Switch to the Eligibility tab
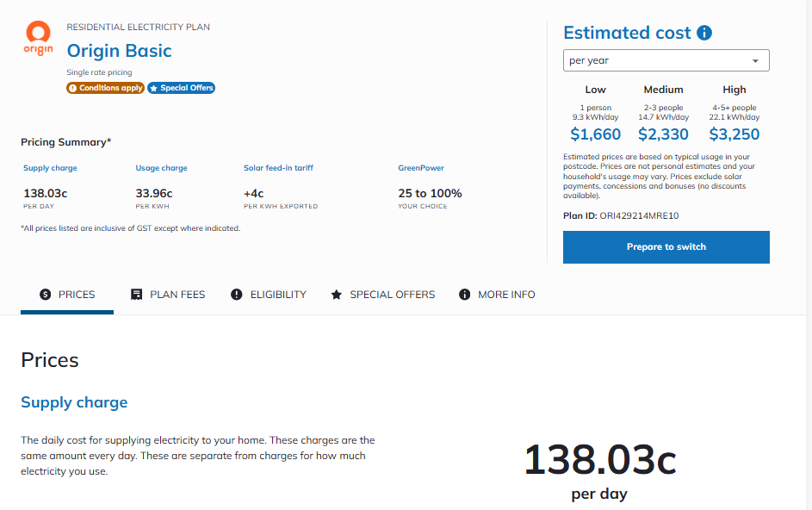The height and width of the screenshot is (510, 812). (269, 295)
